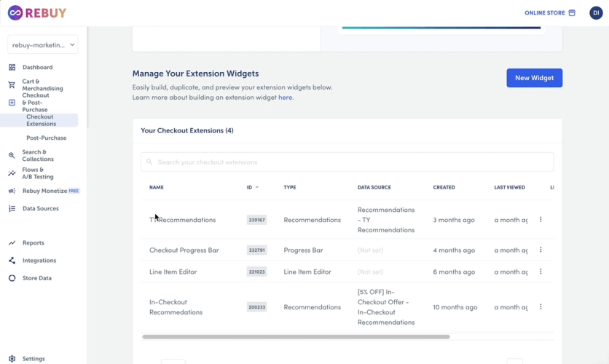Screen dimensions: 609x364
Task: Click the CREATED column header
Action: tap(444, 187)
